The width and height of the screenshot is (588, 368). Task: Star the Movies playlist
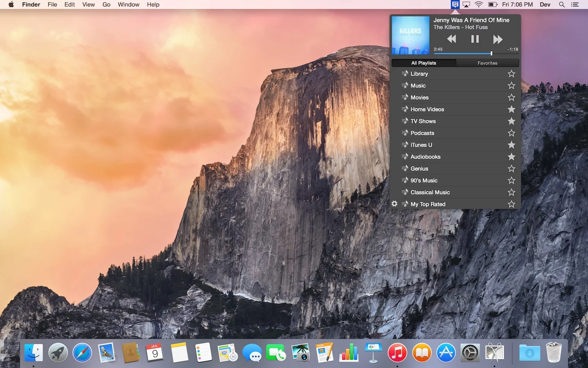click(x=511, y=97)
